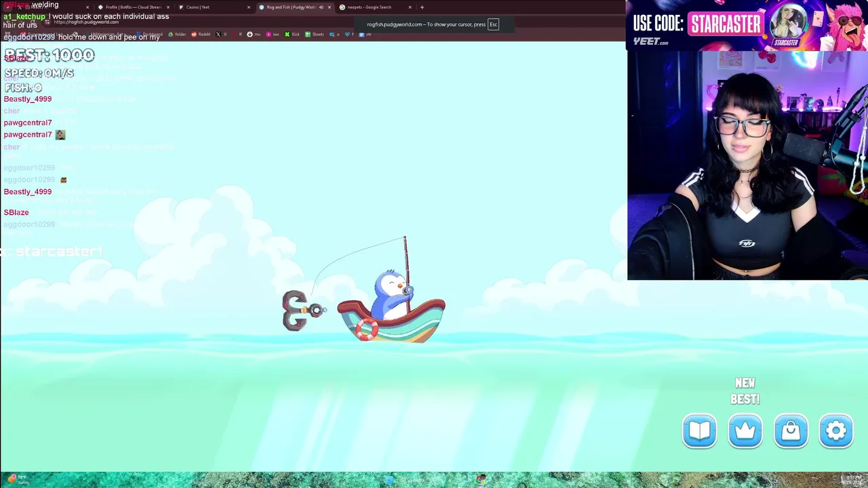Click the rogfish.pudgyworld.com address bar
Screen dimensions: 868x488
(x=86, y=22)
